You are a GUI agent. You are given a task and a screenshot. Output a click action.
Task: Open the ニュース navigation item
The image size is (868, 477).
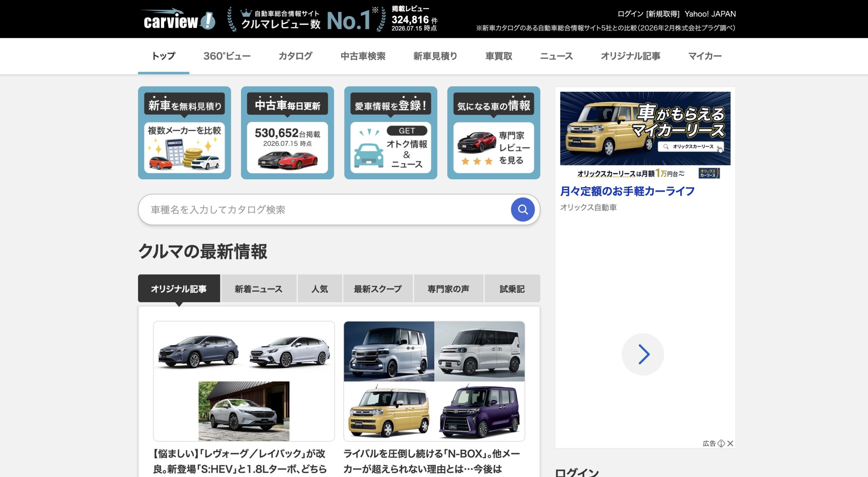[x=556, y=56]
